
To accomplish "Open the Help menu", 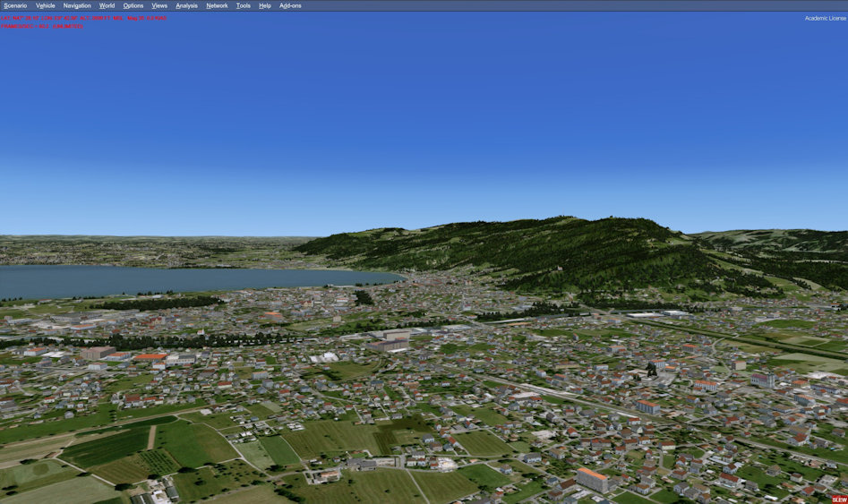I will point(265,5).
